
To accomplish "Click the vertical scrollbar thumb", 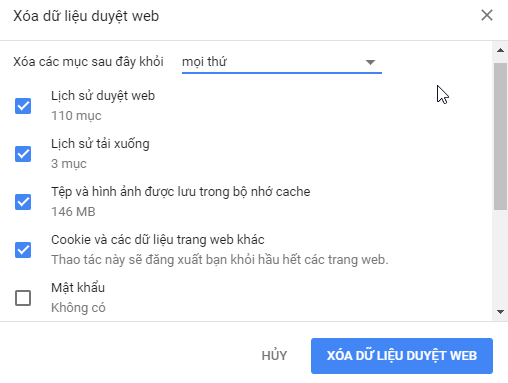I will pyautogui.click(x=500, y=136).
